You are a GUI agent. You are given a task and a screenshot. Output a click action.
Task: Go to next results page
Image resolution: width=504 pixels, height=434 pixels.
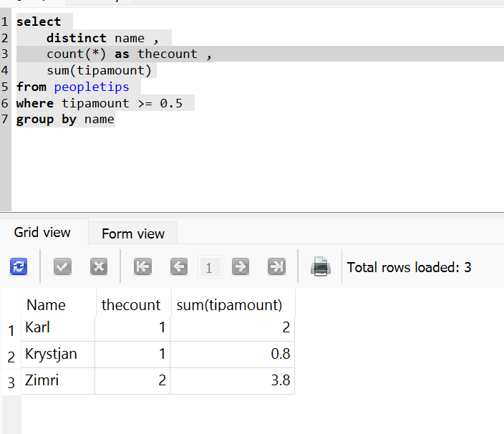(240, 266)
